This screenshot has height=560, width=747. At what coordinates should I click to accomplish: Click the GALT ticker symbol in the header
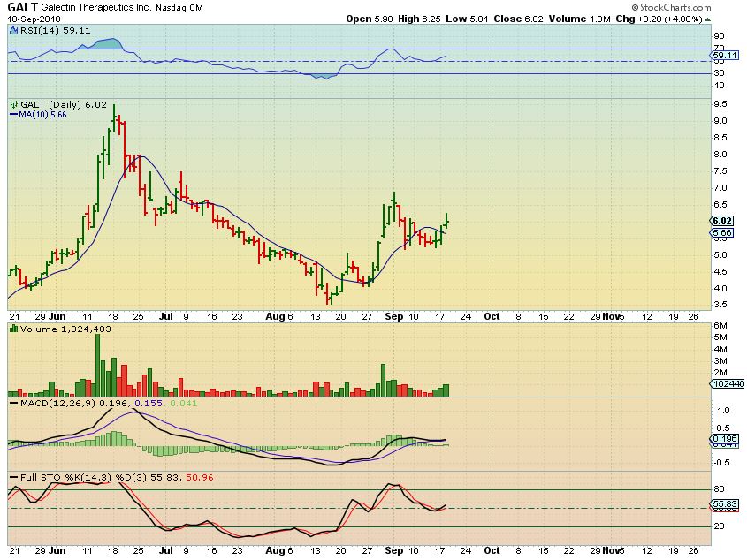tap(22, 8)
